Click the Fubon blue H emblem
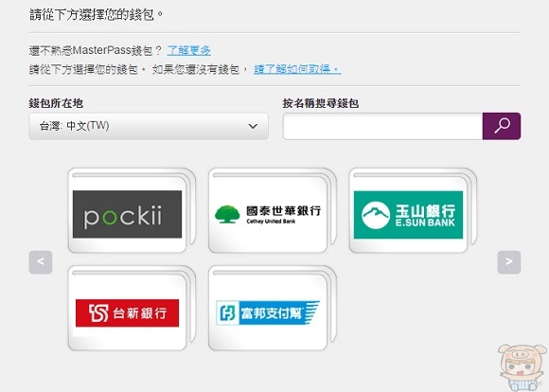 click(227, 312)
